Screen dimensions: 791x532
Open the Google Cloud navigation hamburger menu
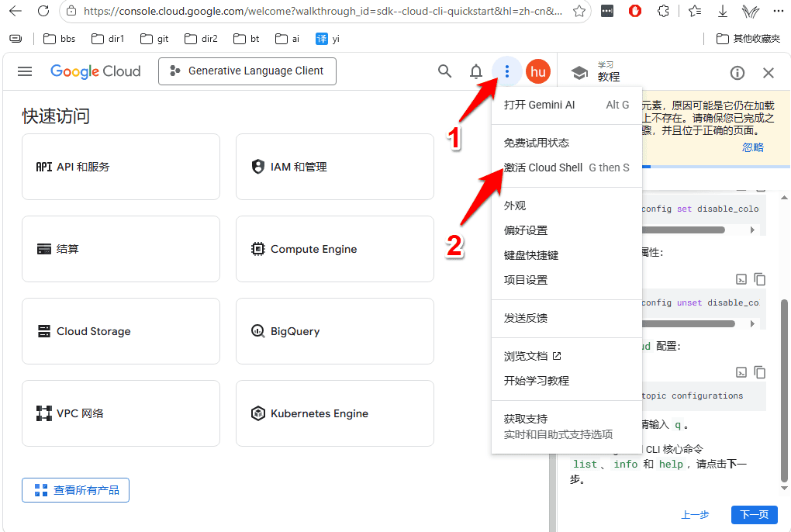[25, 71]
